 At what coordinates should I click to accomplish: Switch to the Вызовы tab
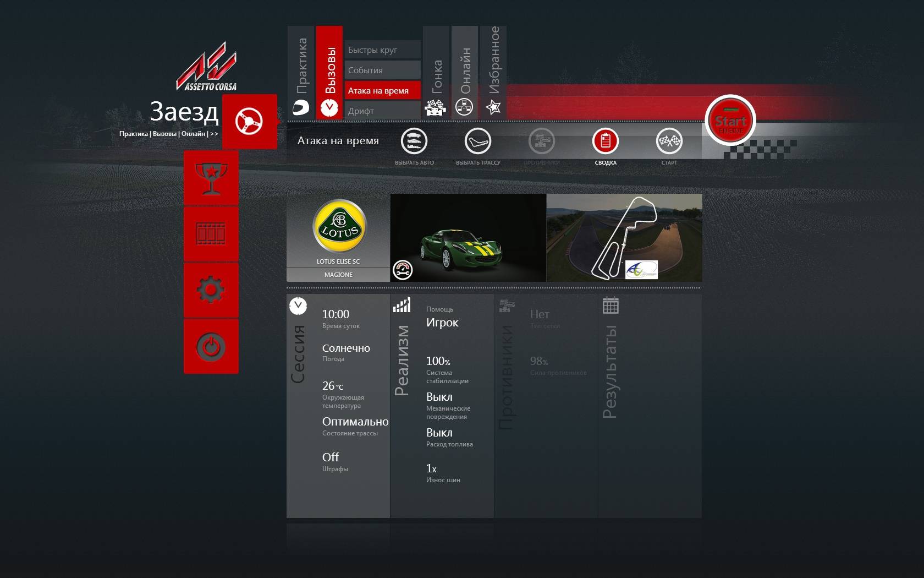pos(329,72)
